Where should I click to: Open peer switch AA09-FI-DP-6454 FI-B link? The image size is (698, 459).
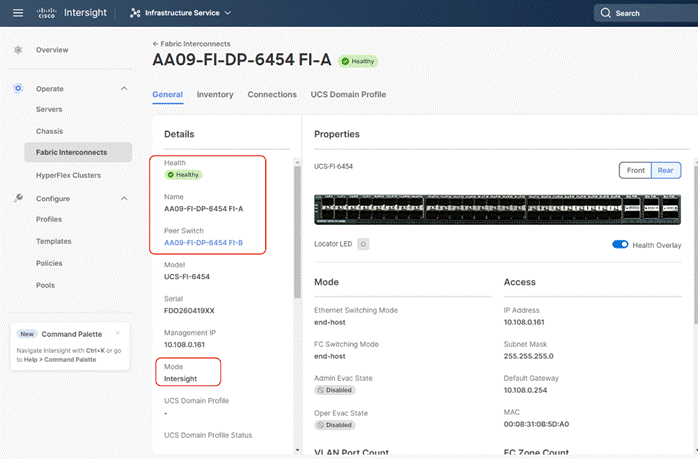pos(203,243)
